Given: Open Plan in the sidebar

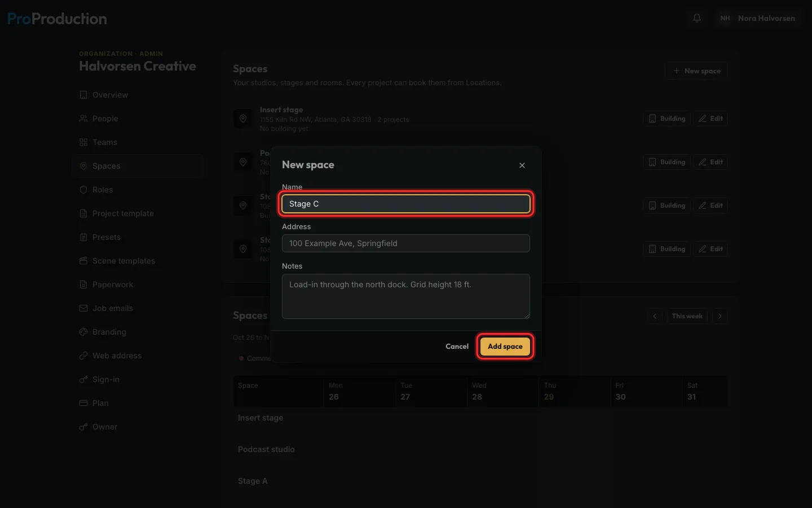Looking at the screenshot, I should (138, 403).
